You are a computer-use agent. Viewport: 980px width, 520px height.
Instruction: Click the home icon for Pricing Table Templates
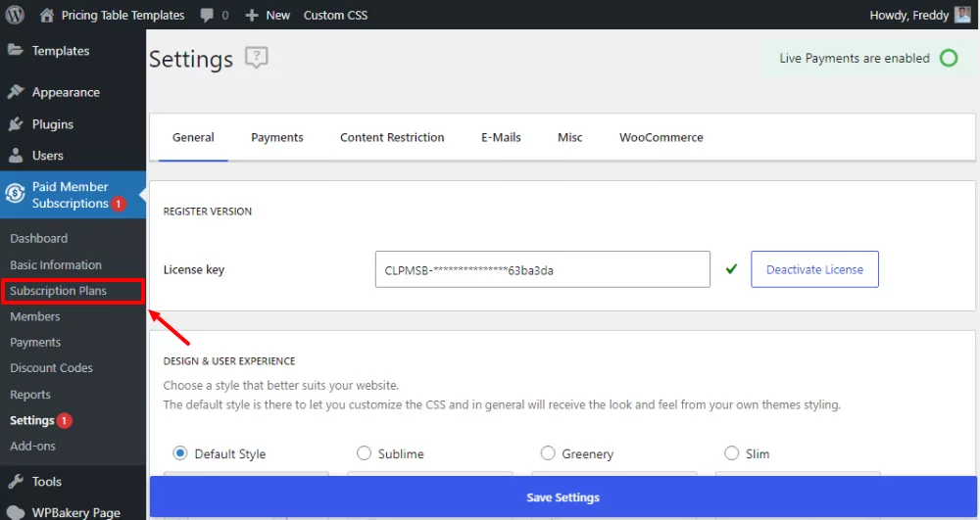pyautogui.click(x=47, y=15)
